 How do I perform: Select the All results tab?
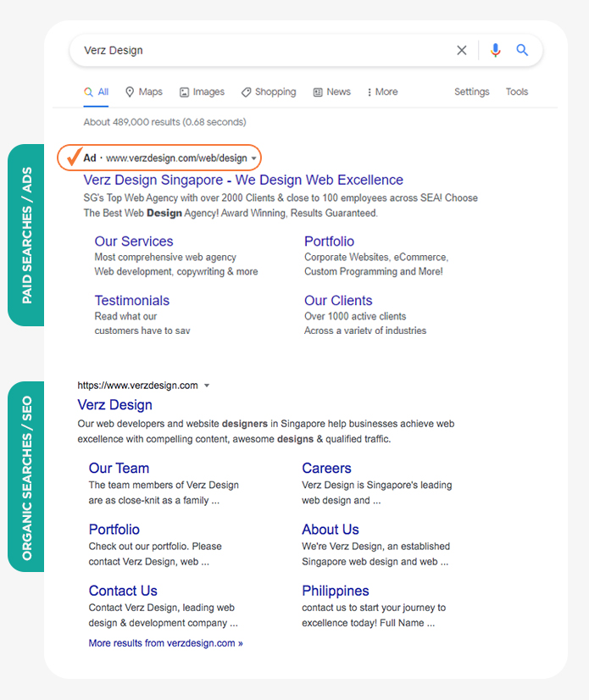pyautogui.click(x=96, y=92)
